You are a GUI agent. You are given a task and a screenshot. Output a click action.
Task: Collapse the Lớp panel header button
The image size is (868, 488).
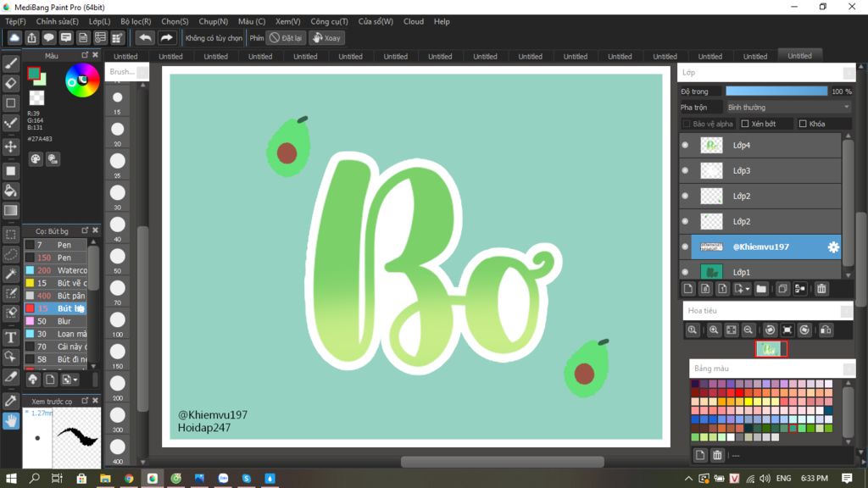849,73
